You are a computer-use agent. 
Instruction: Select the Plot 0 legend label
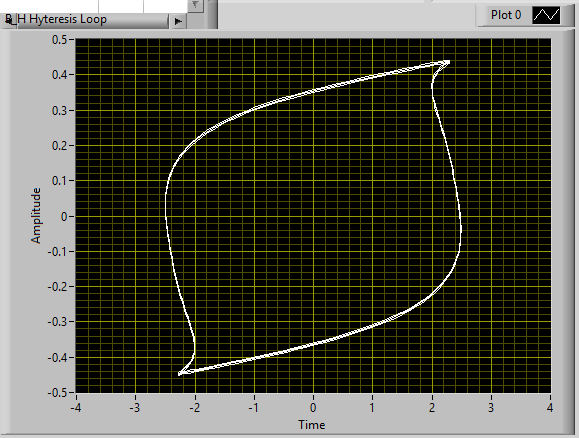506,15
